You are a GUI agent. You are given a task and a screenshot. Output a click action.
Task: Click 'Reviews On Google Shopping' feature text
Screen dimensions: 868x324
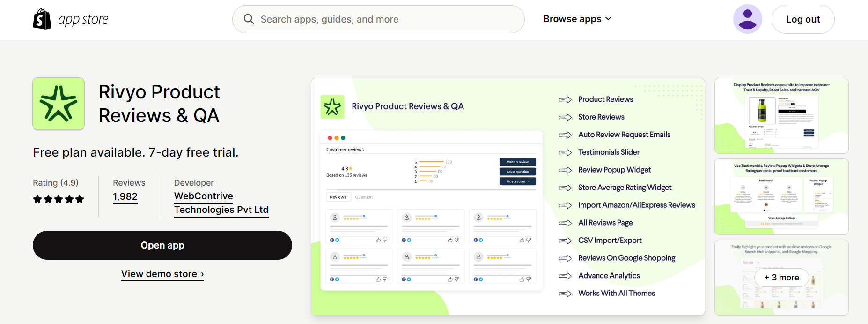click(627, 258)
